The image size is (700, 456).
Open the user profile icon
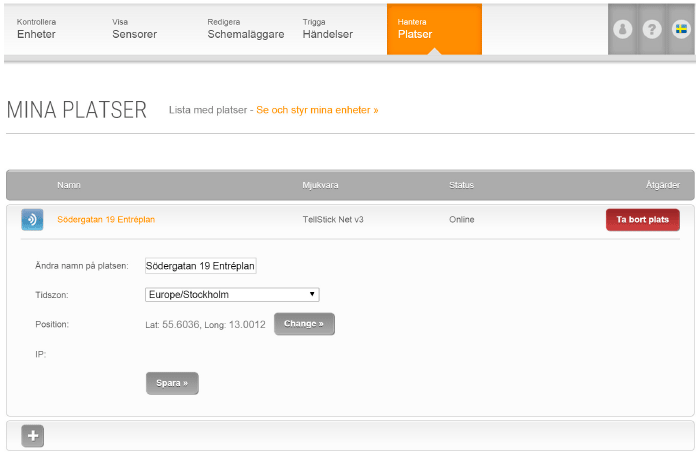point(623,29)
